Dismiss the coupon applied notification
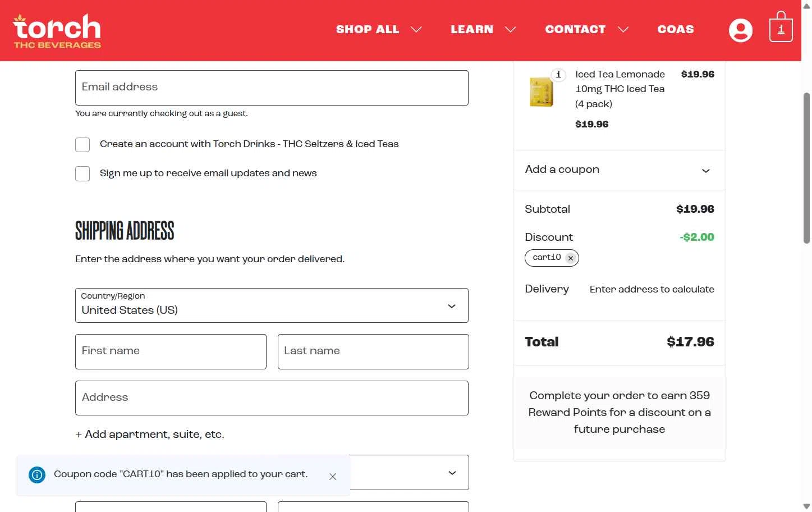812x512 pixels. tap(333, 477)
